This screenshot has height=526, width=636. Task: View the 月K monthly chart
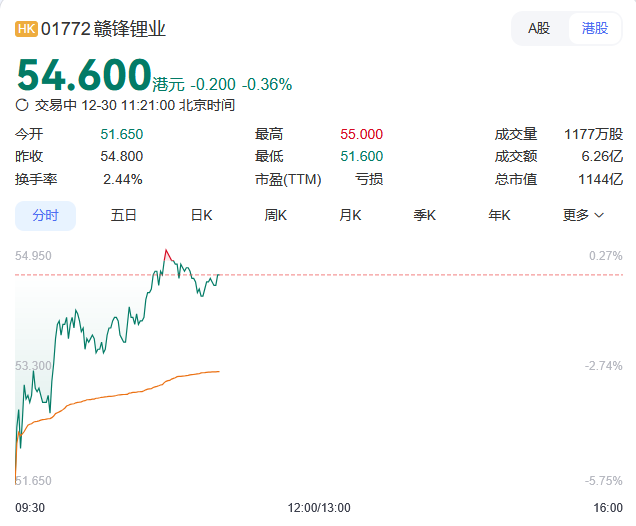[350, 215]
